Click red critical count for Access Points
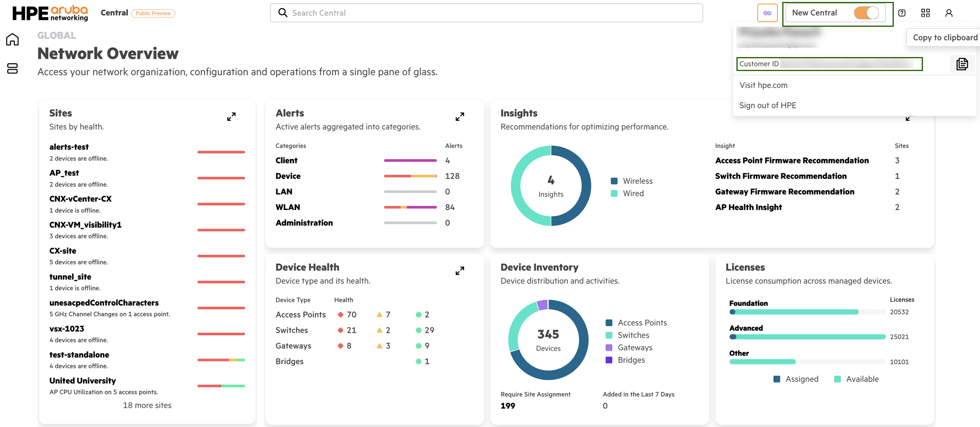The height and width of the screenshot is (427, 980). (x=347, y=314)
